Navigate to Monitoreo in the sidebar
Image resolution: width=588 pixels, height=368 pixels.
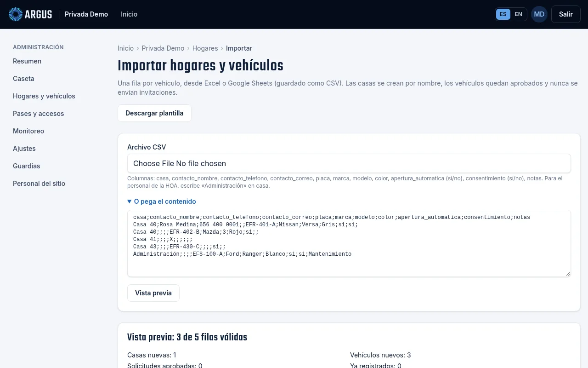[28, 131]
